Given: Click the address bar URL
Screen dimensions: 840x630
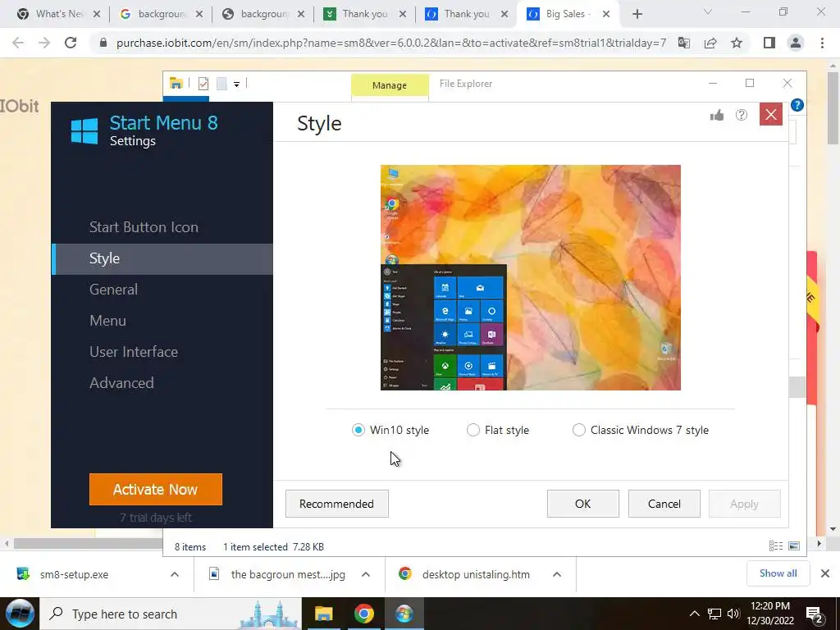Looking at the screenshot, I should [x=391, y=43].
